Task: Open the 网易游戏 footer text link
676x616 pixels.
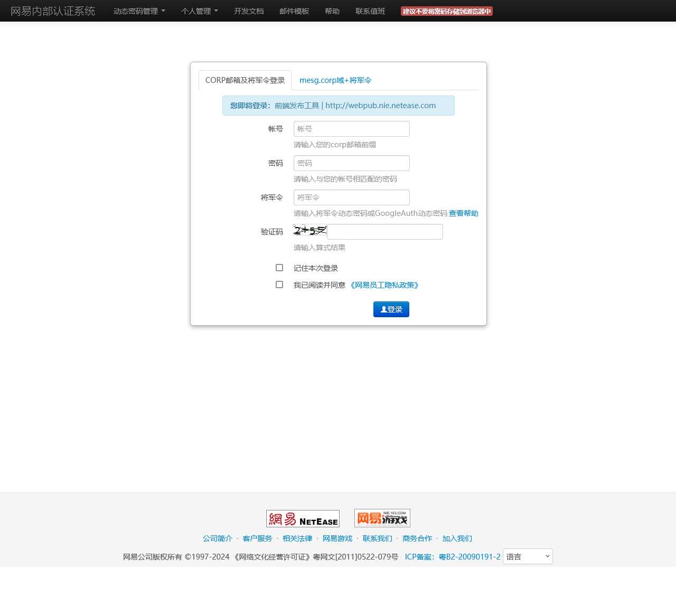Action: [337, 538]
